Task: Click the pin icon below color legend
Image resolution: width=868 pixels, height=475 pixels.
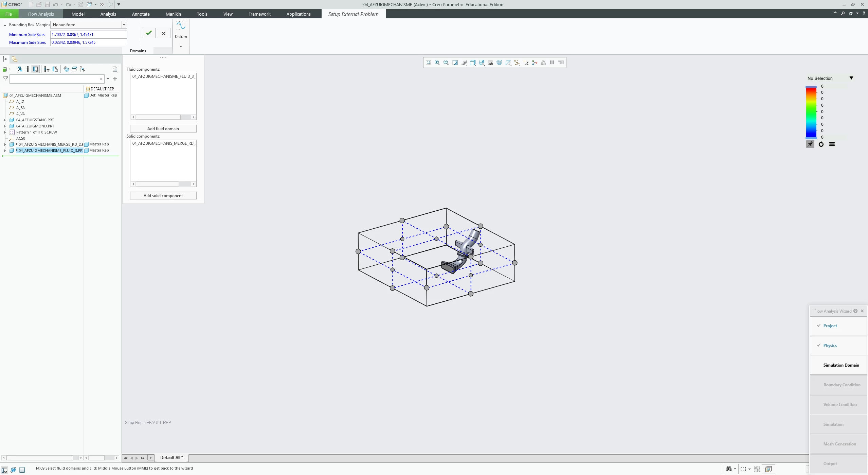Action: click(810, 144)
